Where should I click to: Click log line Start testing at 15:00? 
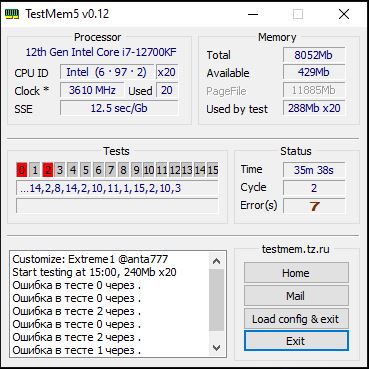click(x=94, y=272)
